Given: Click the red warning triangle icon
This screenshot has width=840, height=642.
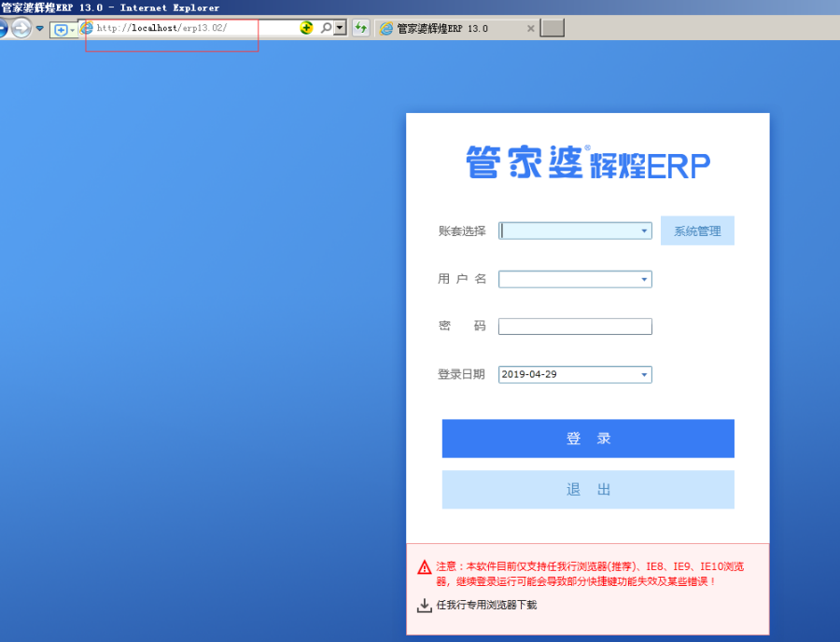Looking at the screenshot, I should (x=425, y=566).
